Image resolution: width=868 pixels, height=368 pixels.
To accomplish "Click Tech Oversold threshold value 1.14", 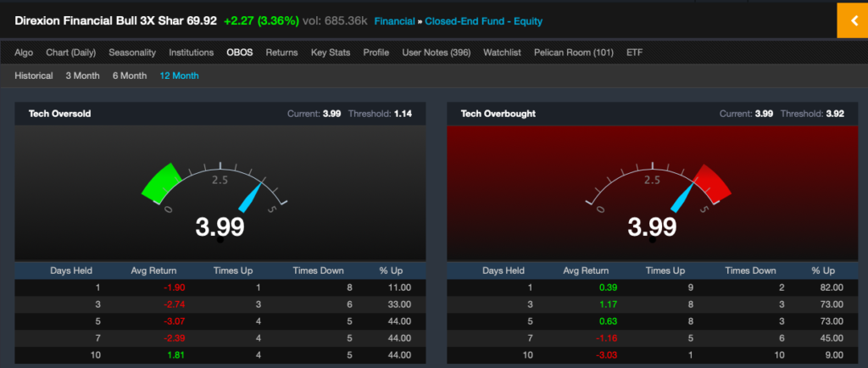I will [403, 114].
